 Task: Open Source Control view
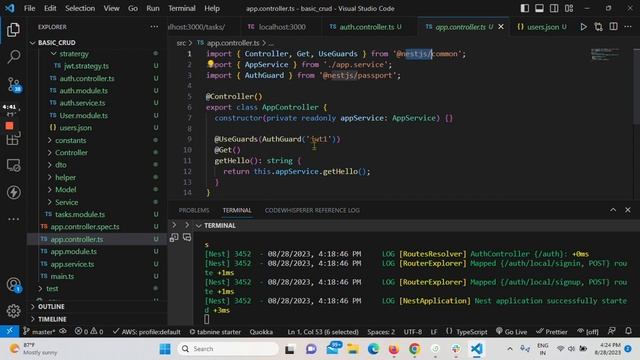pos(14,84)
